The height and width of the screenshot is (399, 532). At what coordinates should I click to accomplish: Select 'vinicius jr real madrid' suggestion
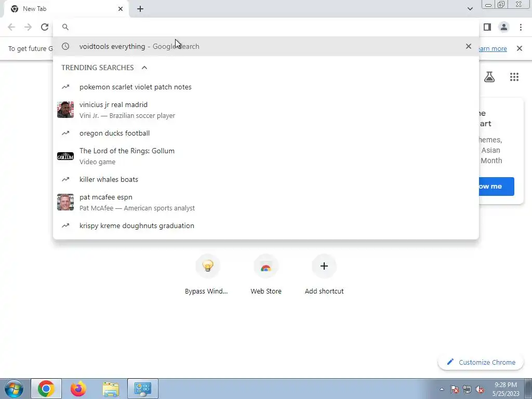tap(266, 110)
